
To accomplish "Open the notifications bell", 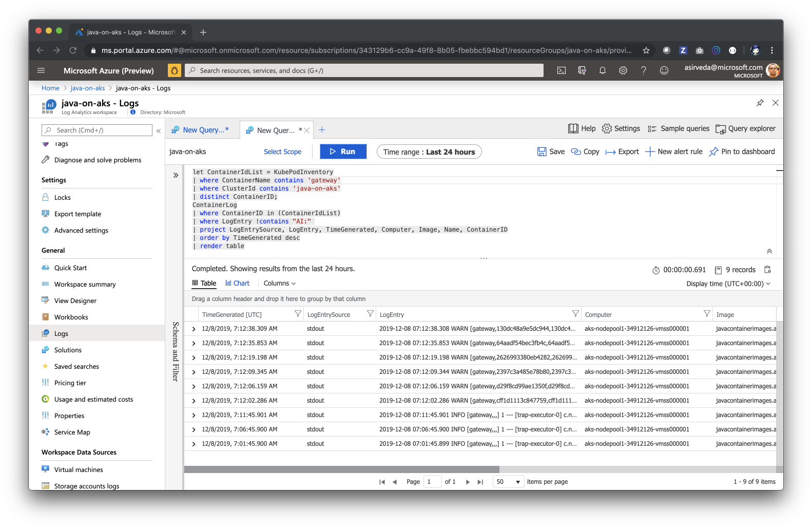I will [603, 70].
